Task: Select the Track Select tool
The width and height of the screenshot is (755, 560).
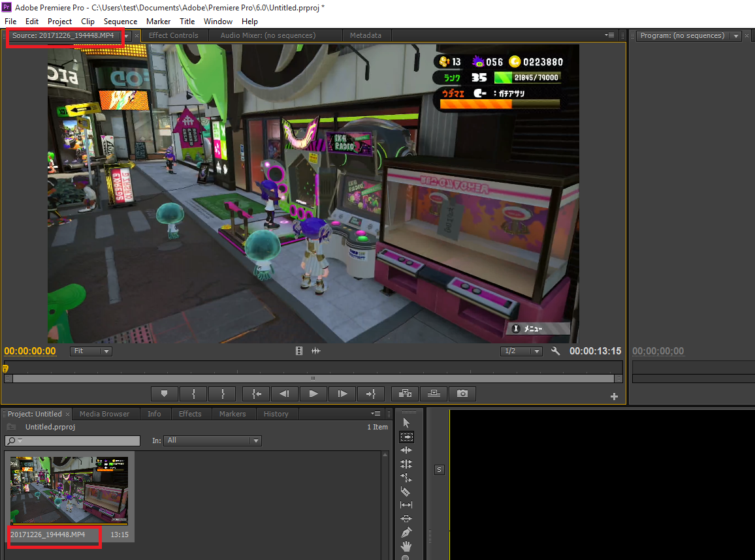Action: [x=406, y=437]
